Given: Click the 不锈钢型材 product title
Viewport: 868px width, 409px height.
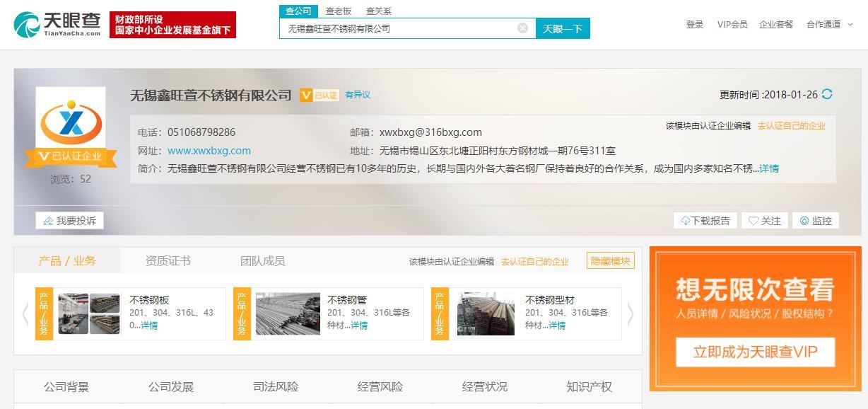Looking at the screenshot, I should [550, 300].
